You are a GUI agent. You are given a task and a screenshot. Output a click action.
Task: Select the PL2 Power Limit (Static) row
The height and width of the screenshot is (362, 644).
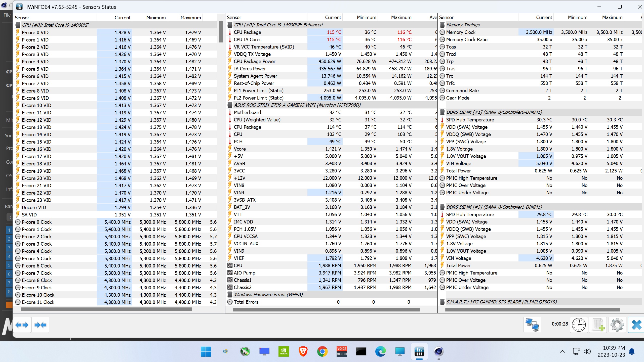click(332, 98)
